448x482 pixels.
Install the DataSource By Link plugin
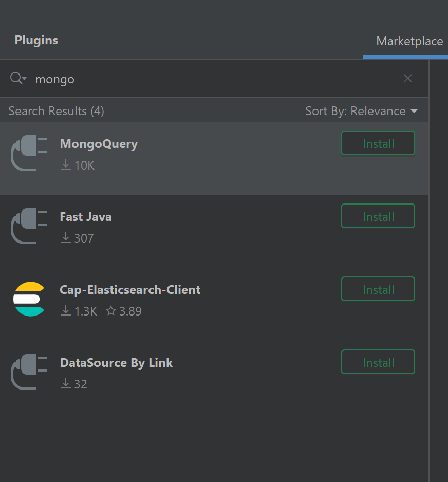[x=378, y=362]
